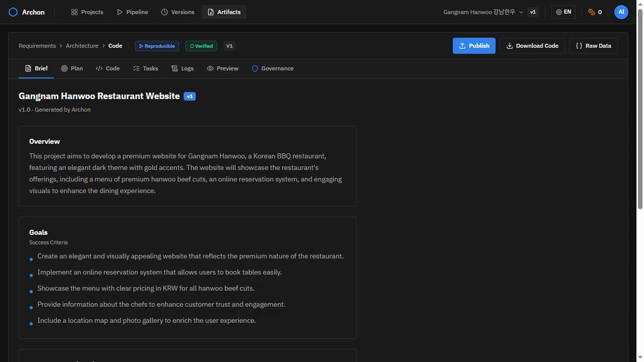Open the Tasks tab

pyautogui.click(x=145, y=68)
